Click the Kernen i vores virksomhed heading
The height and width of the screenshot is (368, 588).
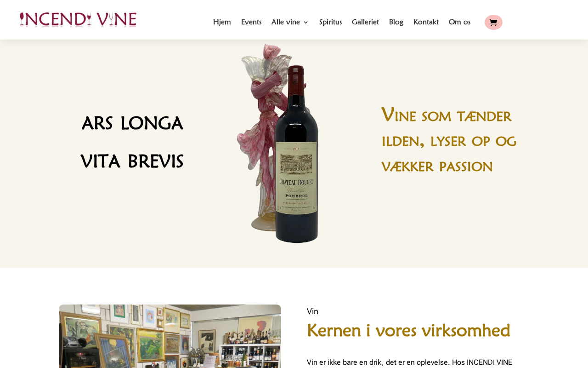tap(408, 330)
